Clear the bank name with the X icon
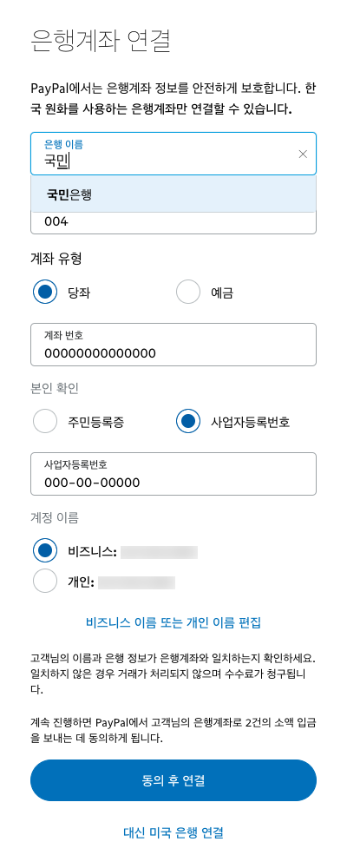The height and width of the screenshot is (868, 347). pos(303,155)
